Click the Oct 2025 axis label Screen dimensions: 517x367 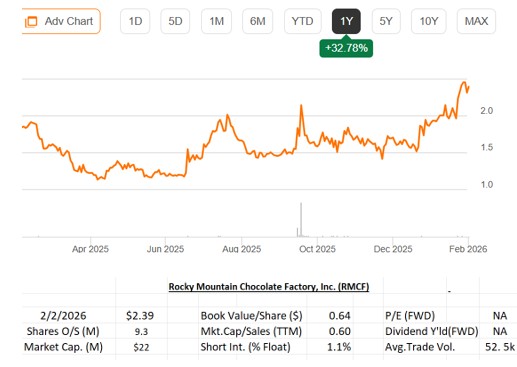point(317,249)
